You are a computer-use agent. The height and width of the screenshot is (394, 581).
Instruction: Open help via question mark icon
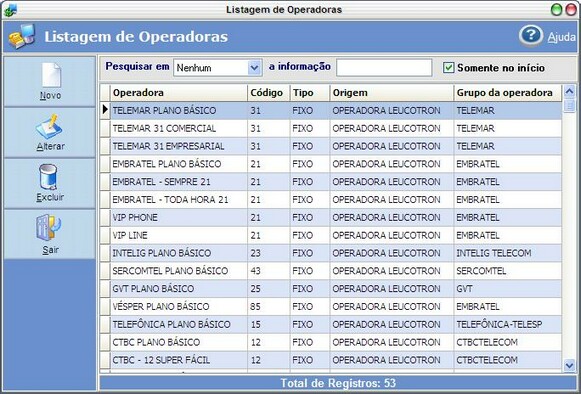(x=531, y=36)
